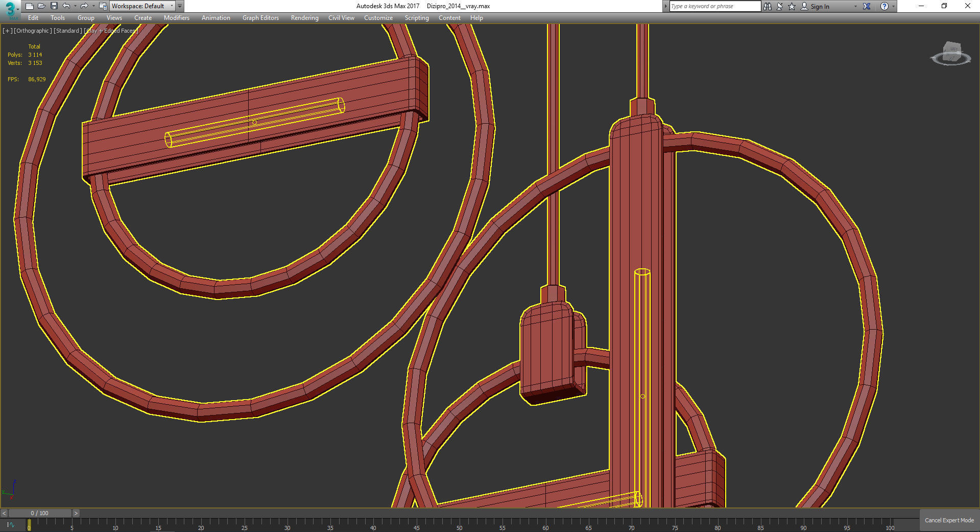Open the Scripting menu
Viewport: 980px width, 532px height.
417,18
